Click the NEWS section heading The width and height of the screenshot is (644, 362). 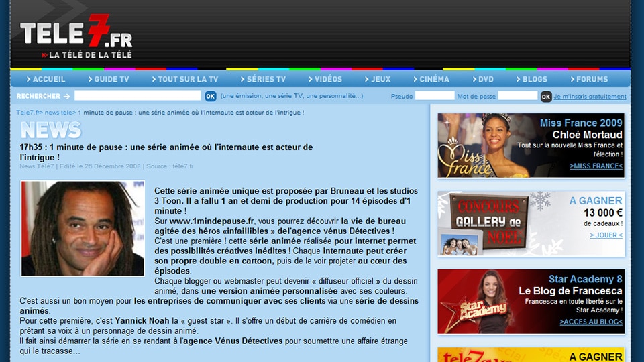pos(51,131)
